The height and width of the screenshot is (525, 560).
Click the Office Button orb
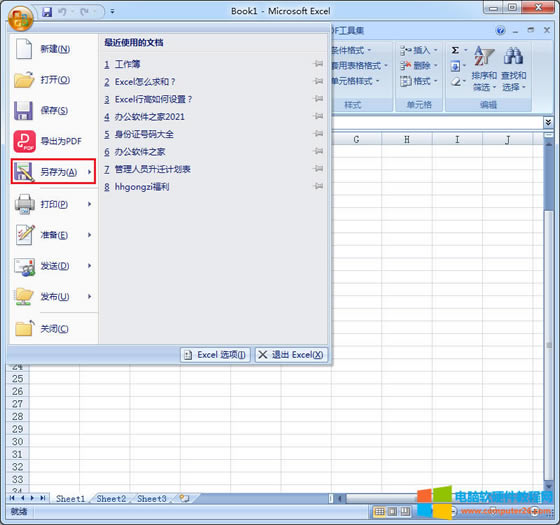pos(21,17)
